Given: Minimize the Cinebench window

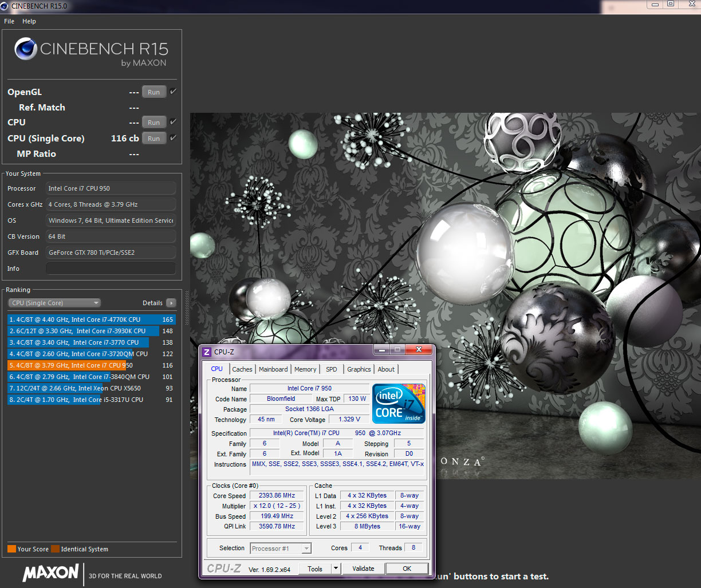Looking at the screenshot, I should [x=654, y=3].
